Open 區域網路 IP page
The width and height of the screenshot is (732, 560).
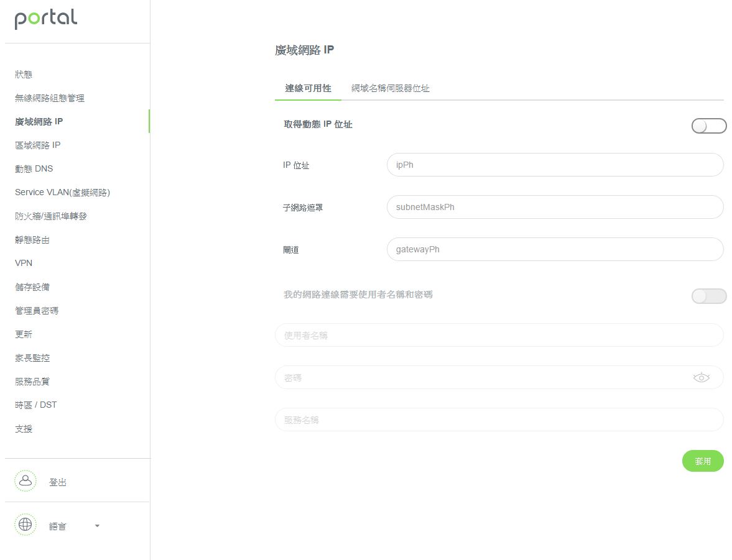(38, 145)
